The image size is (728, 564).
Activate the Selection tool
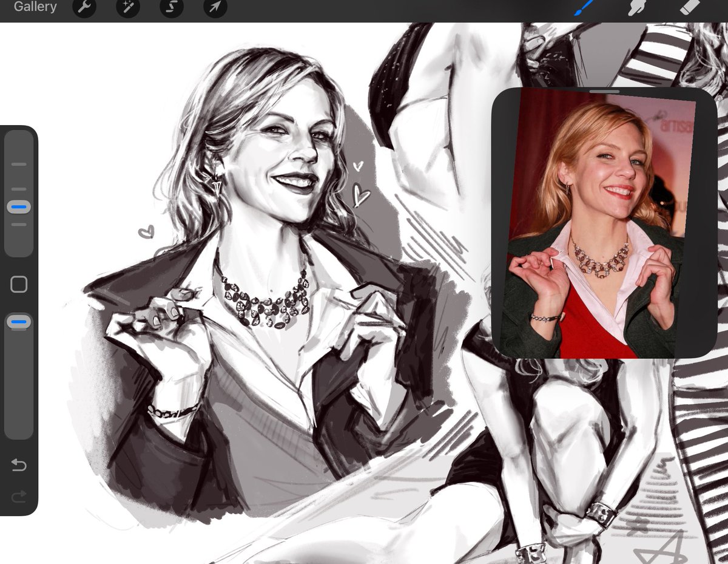point(172,7)
